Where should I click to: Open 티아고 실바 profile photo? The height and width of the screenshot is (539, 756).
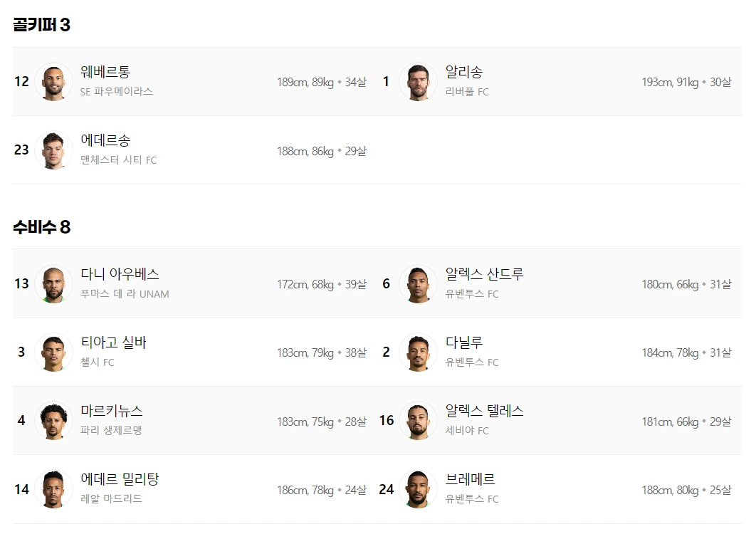[53, 352]
